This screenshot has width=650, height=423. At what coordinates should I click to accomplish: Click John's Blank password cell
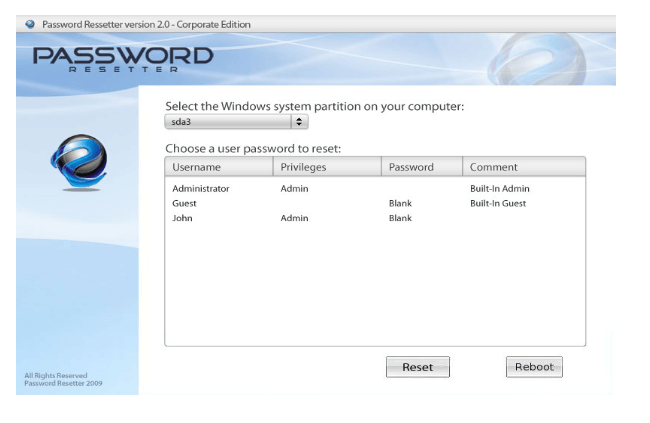pyautogui.click(x=400, y=218)
